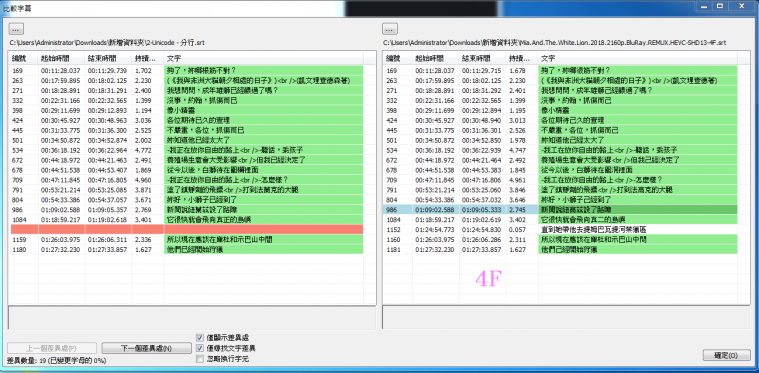Select right row 424 ending 00:30:48.940
Image resolution: width=759 pixels, height=373 pixels.
(561, 120)
